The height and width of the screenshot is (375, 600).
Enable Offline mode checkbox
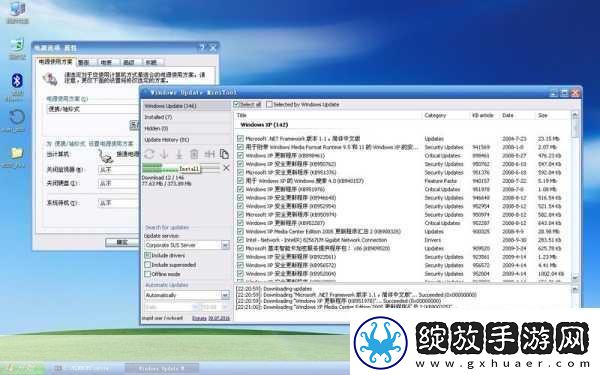click(148, 274)
